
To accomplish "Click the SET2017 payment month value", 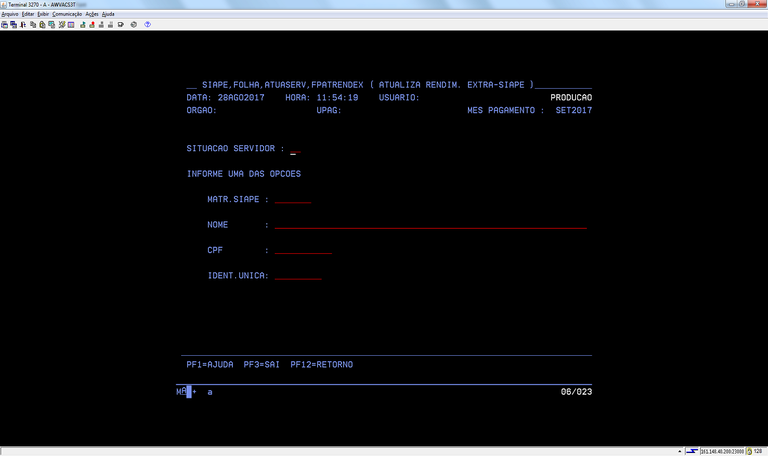I will (x=574, y=110).
